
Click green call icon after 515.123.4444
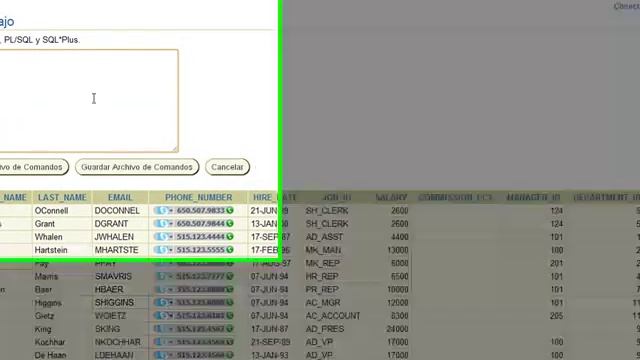coord(230,237)
